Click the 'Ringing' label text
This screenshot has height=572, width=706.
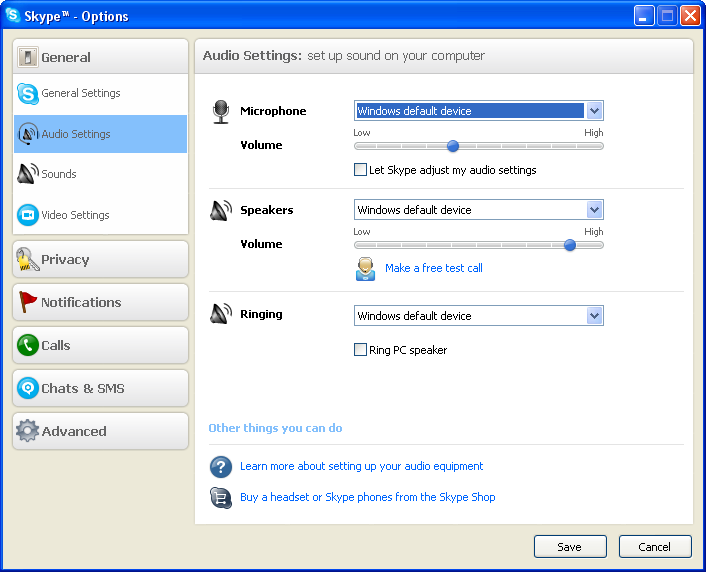pos(261,314)
